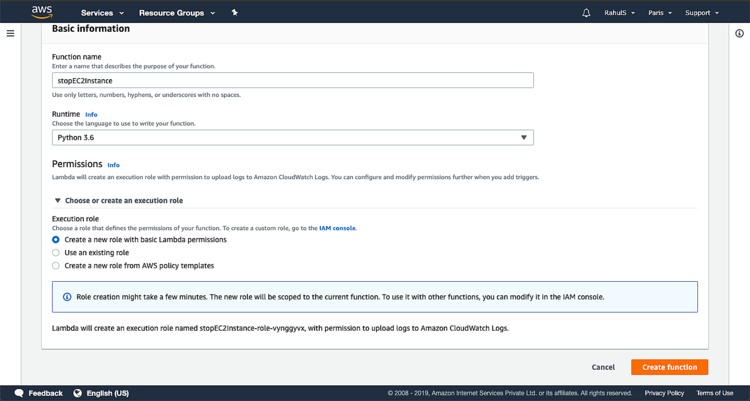Open the Paris region selector

[x=659, y=13]
